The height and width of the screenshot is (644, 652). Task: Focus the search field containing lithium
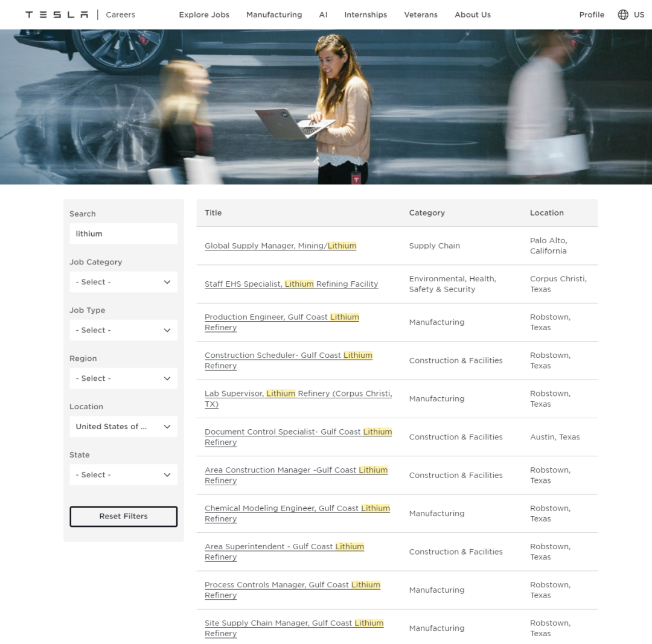pos(123,234)
